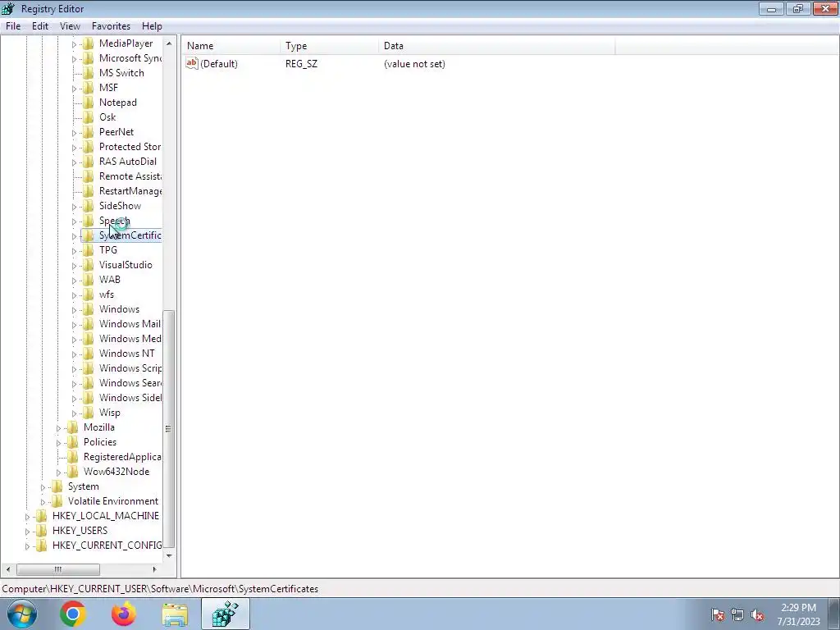
Task: Click the Notepad key folder icon
Action: (x=89, y=103)
